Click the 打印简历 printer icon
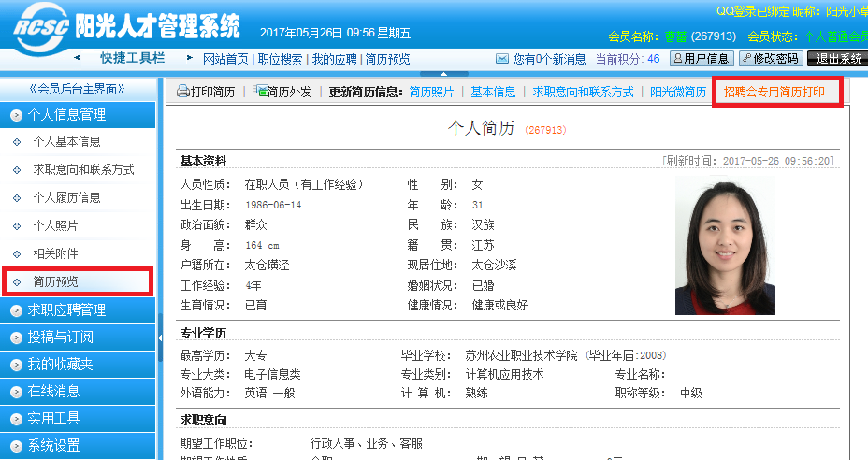The height and width of the screenshot is (460, 868). click(182, 92)
